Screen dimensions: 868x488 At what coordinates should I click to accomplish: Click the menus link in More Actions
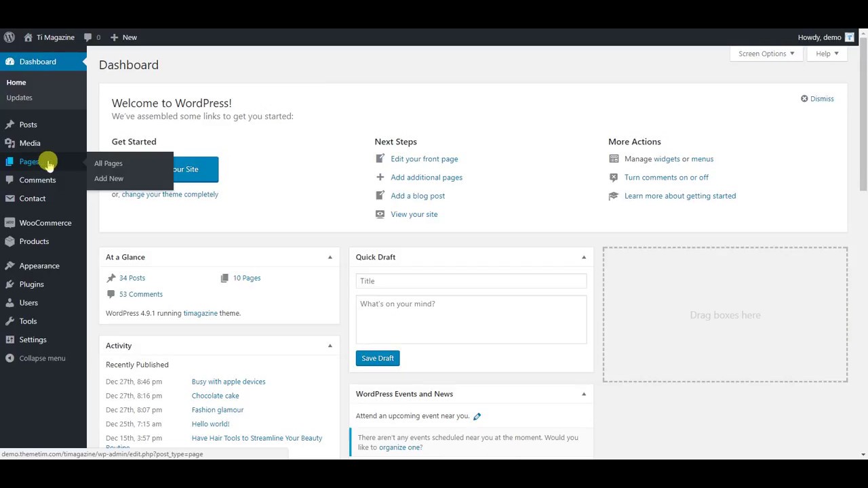[x=703, y=159]
